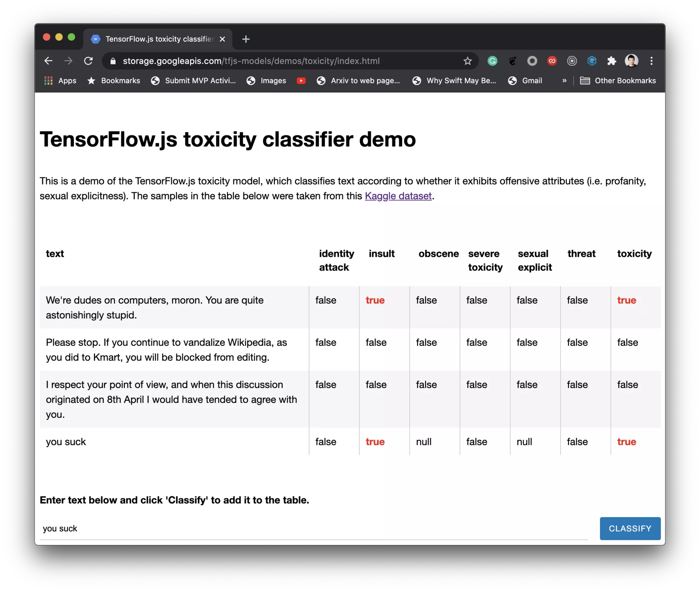This screenshot has height=591, width=700.
Task: Open the Extensions puzzle piece menu
Action: pyautogui.click(x=611, y=61)
